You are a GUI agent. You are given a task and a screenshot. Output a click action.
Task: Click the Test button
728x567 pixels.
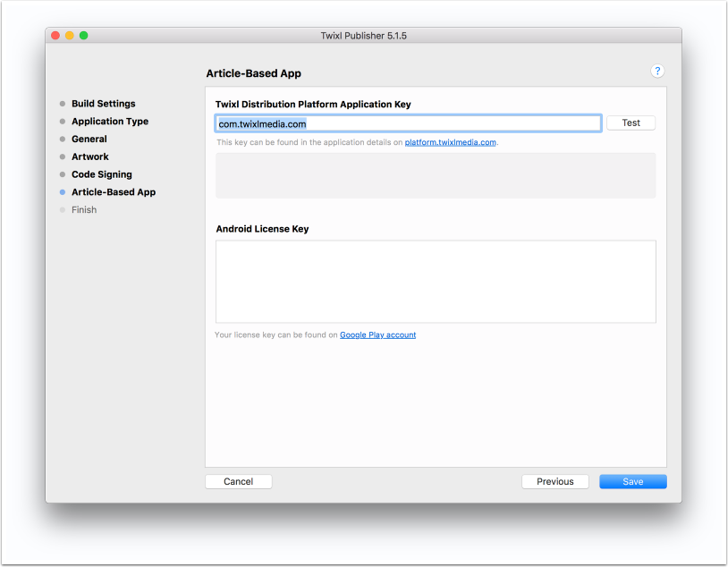631,123
